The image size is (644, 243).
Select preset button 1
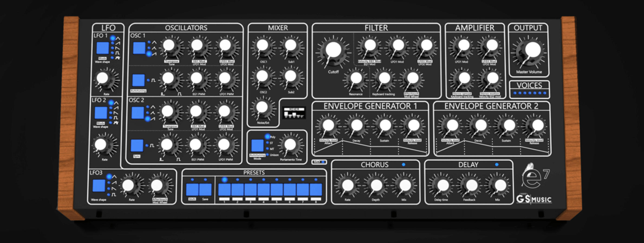point(224,189)
